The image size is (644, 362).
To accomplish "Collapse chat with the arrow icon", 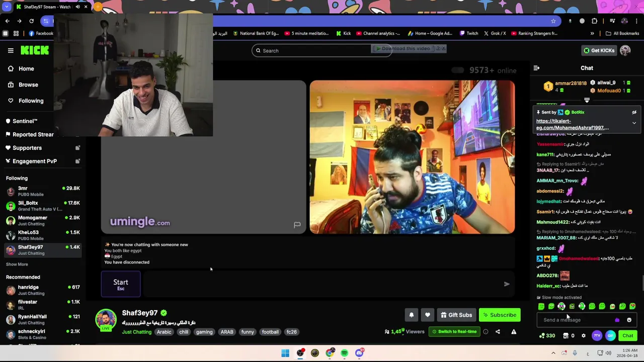I will (x=536, y=68).
